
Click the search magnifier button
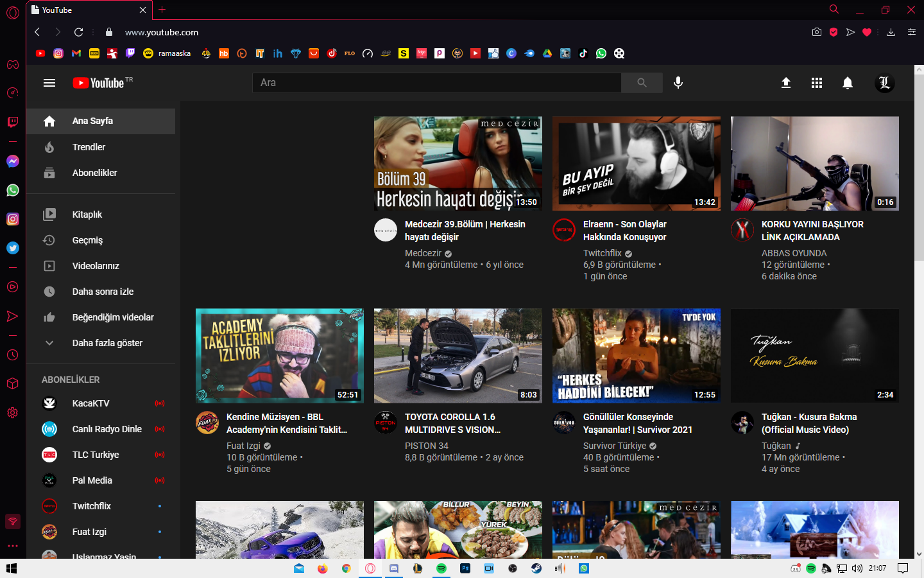pos(642,83)
